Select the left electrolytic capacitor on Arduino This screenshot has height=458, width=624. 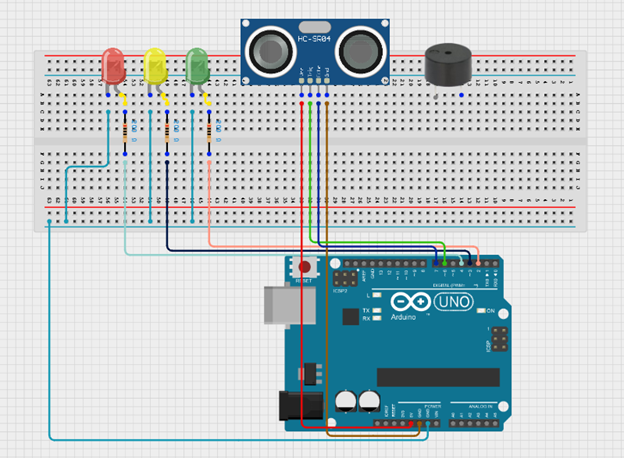coord(346,401)
